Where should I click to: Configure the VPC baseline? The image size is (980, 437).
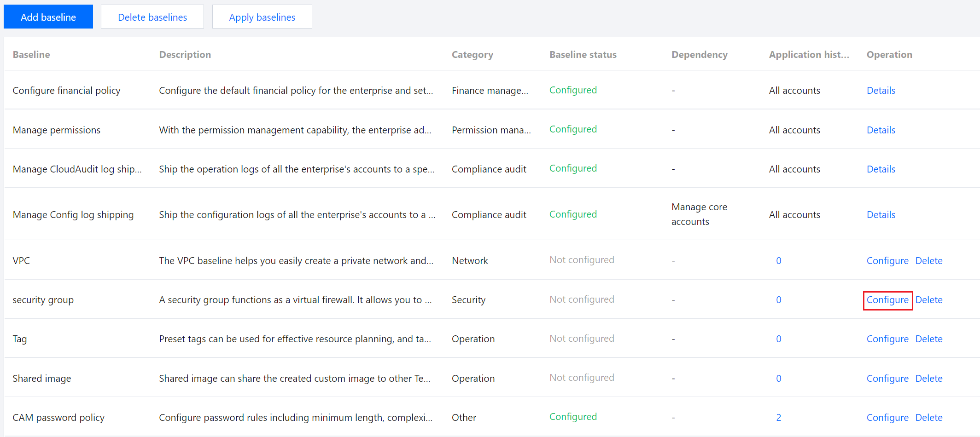click(887, 261)
